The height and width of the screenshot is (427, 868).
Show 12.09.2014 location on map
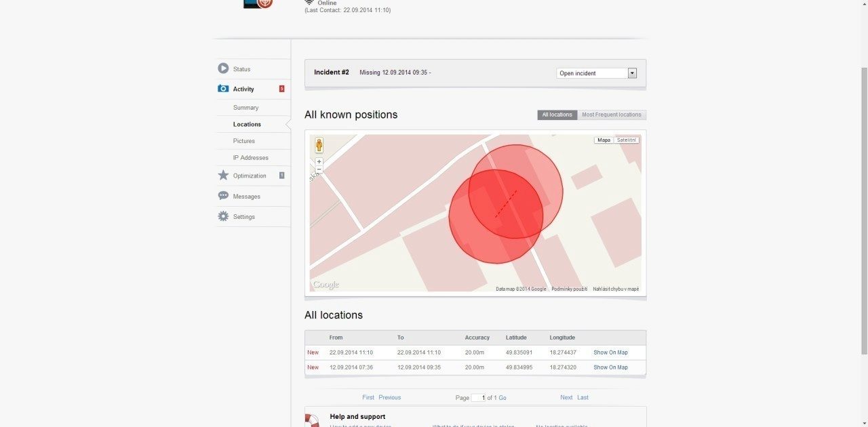point(610,367)
